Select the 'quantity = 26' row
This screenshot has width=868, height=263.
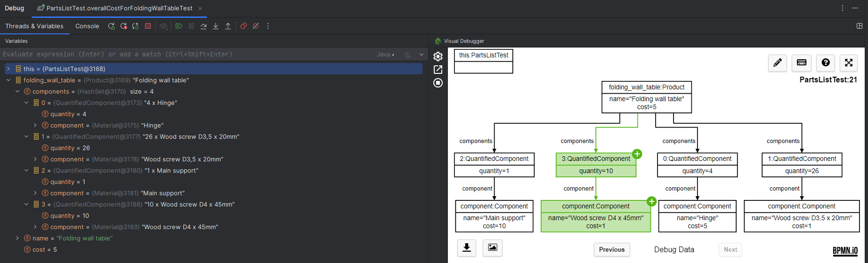[214, 148]
